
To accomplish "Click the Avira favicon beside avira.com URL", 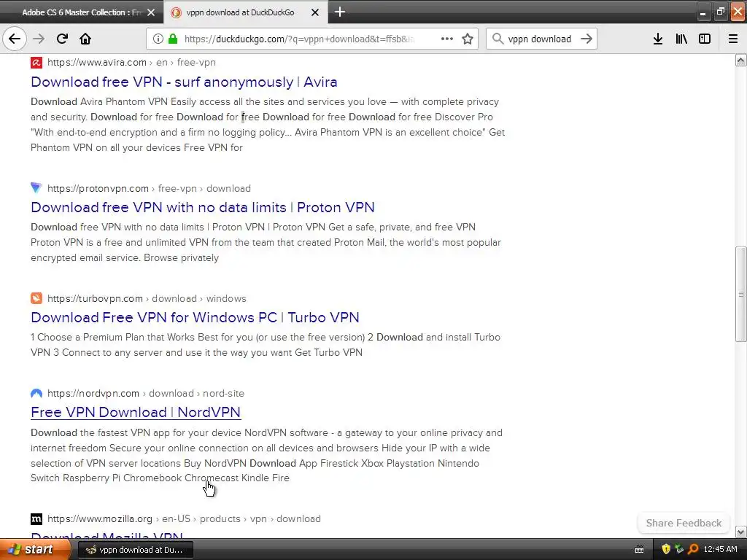I will (36, 63).
